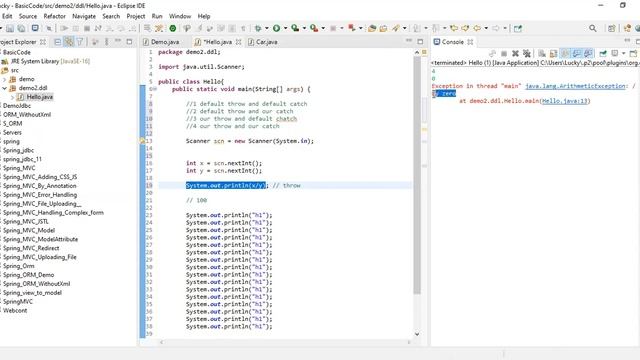Viewport: 640px width, 360px height.
Task: Click the warning marker beside line 13
Action: pyautogui.click(x=142, y=141)
